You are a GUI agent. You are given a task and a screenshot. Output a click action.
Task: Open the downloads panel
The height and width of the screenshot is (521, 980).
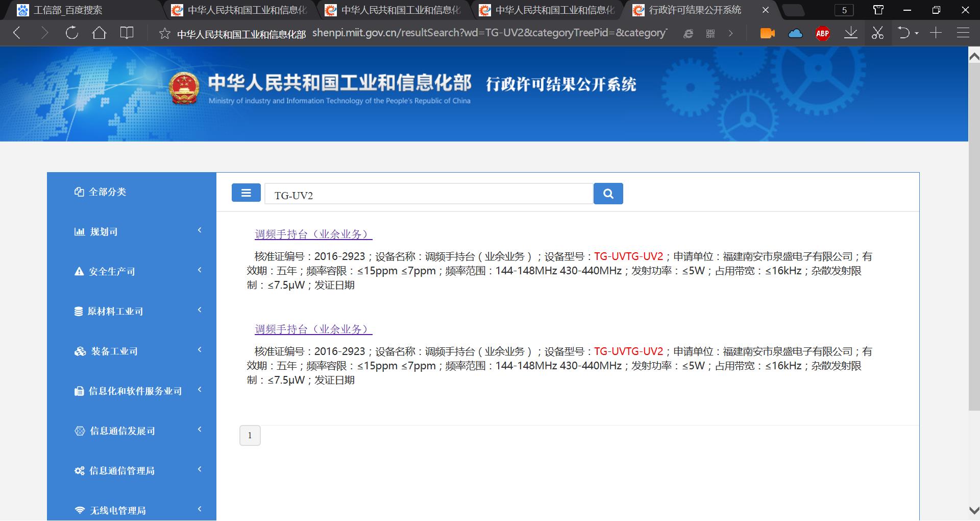click(850, 33)
